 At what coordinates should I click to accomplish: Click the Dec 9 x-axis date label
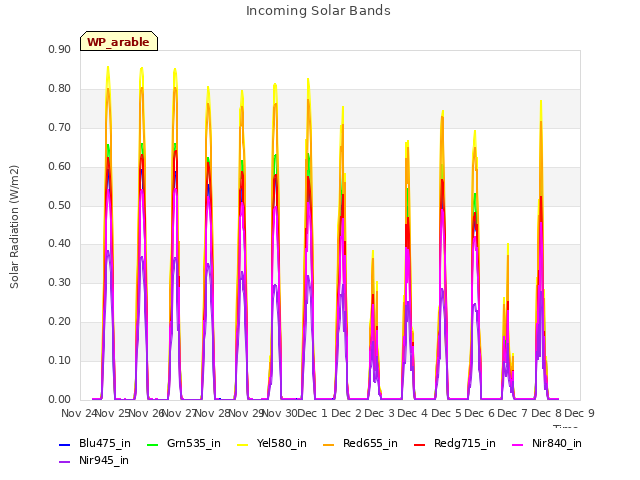[x=579, y=413]
